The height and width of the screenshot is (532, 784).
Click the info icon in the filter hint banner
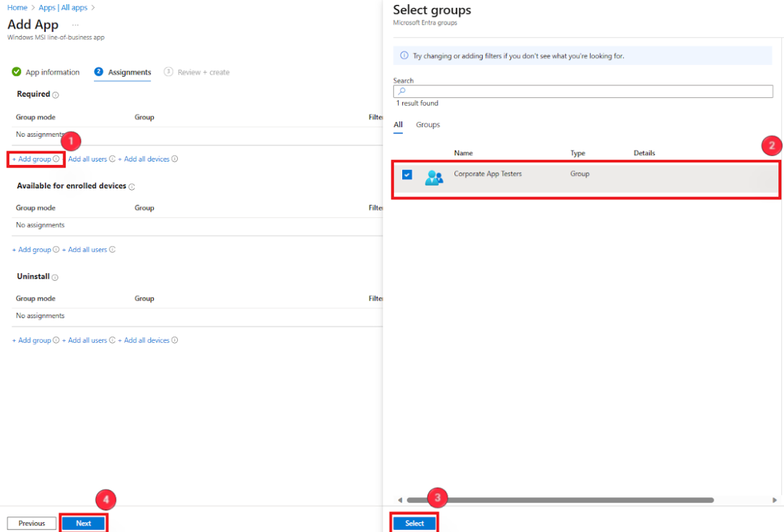coord(404,56)
